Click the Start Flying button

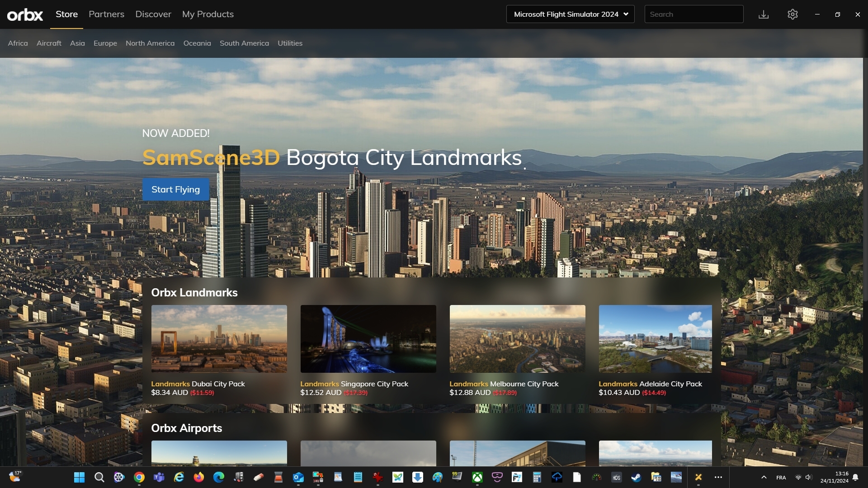[x=175, y=190]
